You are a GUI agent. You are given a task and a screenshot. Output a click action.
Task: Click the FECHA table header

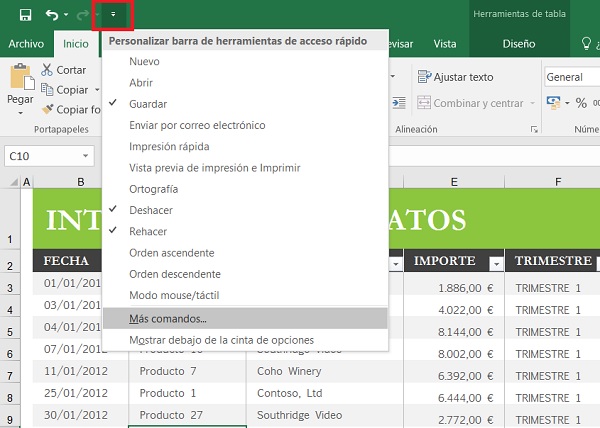point(66,260)
